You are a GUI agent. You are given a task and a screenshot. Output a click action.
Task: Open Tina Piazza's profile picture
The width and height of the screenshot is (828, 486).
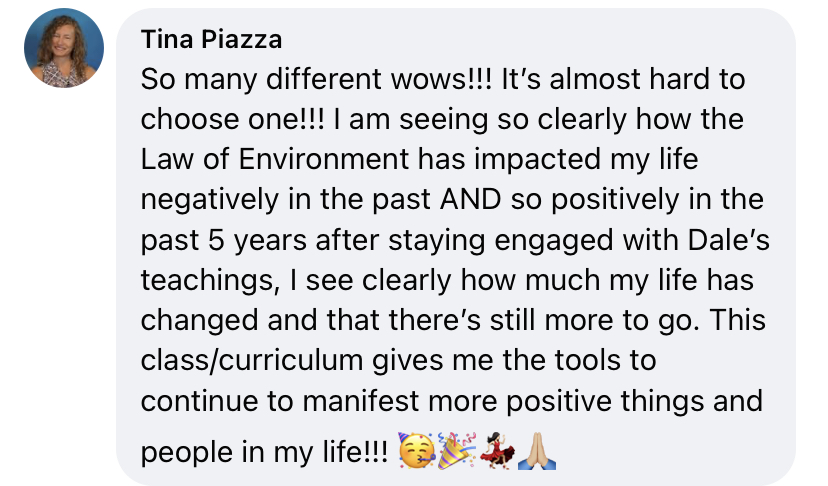pos(64,48)
